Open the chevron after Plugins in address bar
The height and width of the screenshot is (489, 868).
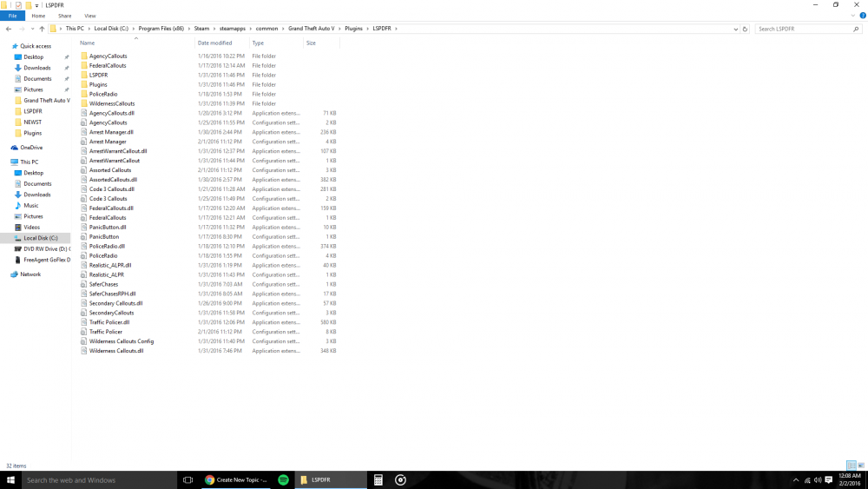(367, 29)
